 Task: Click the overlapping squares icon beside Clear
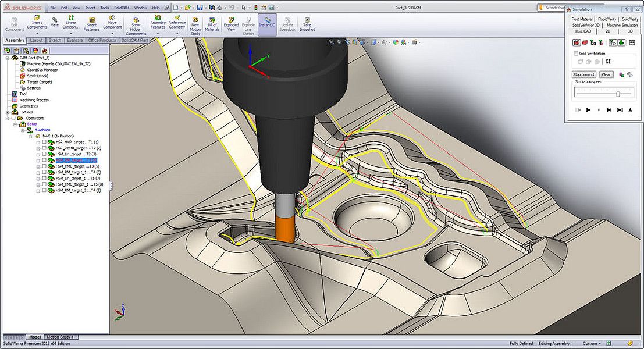pyautogui.click(x=621, y=74)
